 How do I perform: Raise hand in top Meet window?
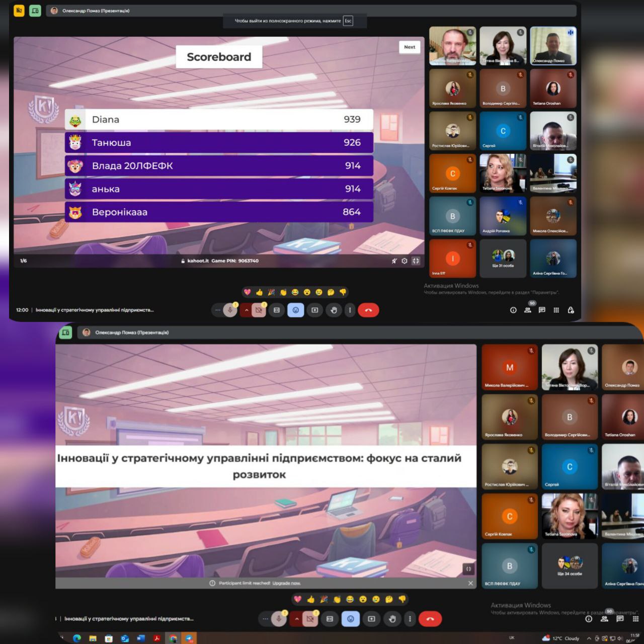click(x=334, y=310)
